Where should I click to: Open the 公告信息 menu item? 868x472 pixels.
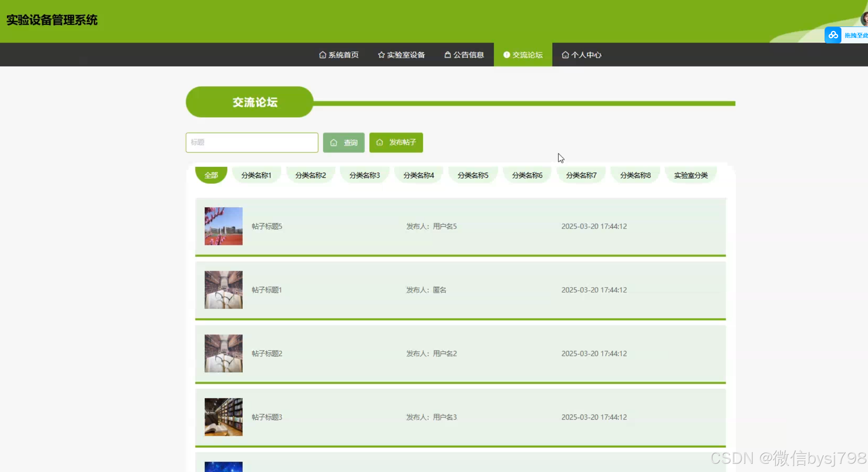464,55
